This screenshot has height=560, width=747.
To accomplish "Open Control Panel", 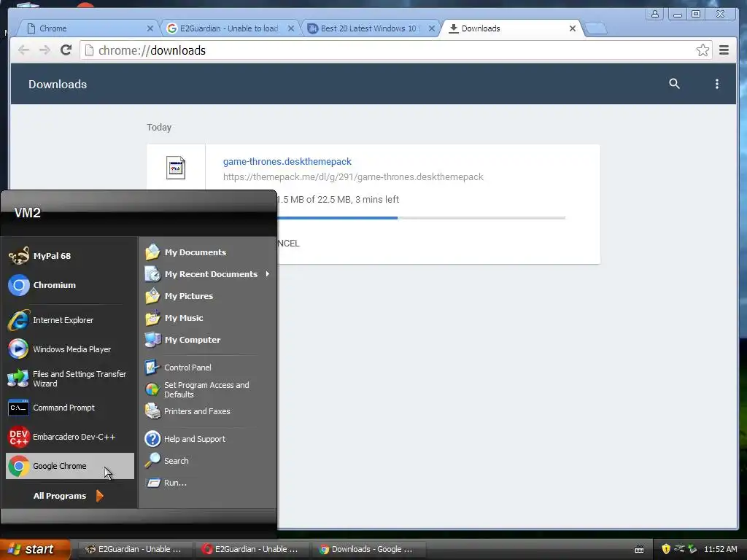I will [x=207, y=367].
